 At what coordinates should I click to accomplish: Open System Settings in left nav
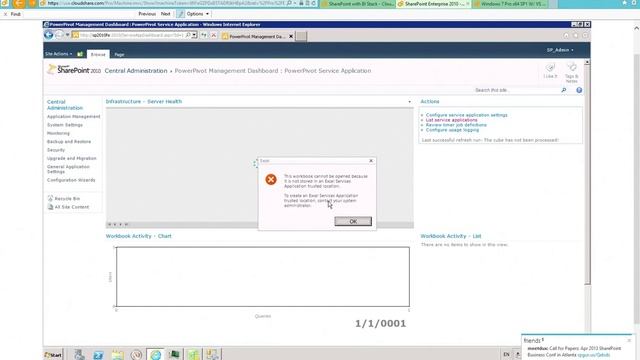point(65,125)
